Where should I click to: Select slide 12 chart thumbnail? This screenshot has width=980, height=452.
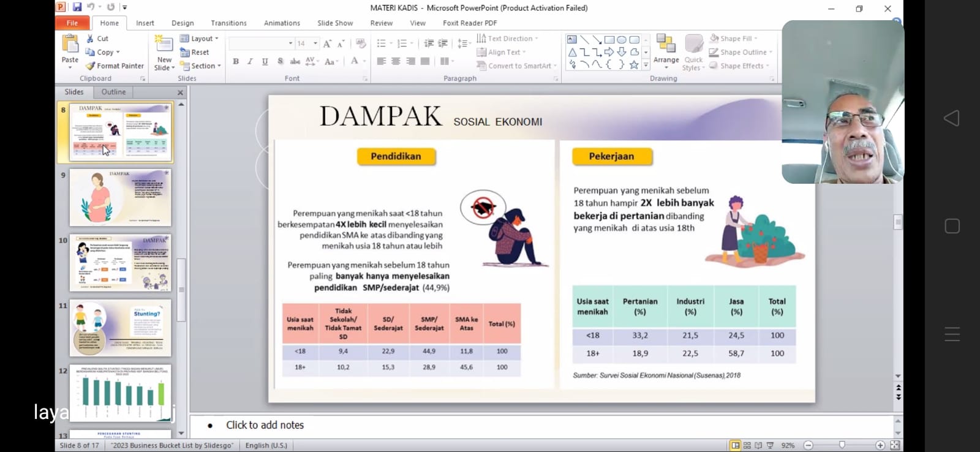coord(120,393)
